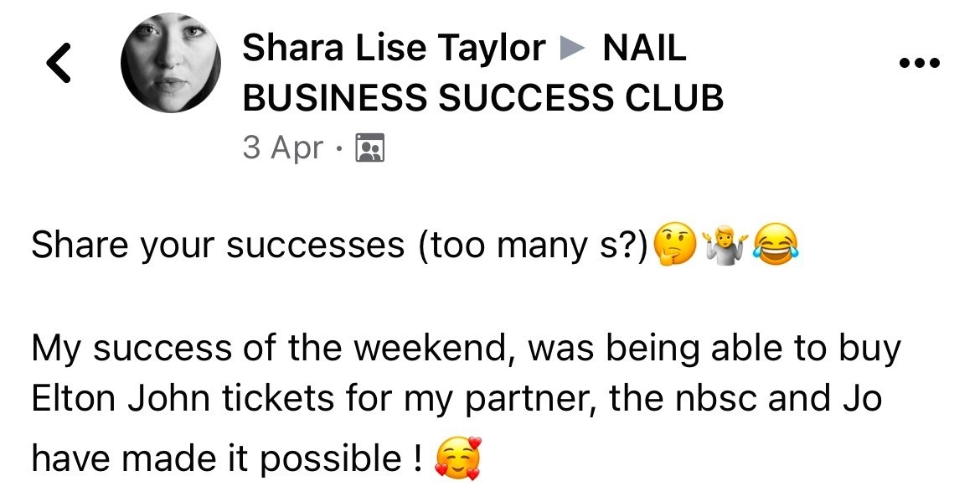Click the word NAIL in group title
This screenshot has width=980, height=502.
644,49
